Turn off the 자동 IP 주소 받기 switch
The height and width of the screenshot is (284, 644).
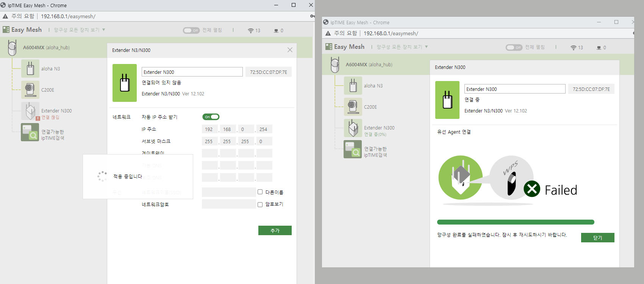(211, 117)
